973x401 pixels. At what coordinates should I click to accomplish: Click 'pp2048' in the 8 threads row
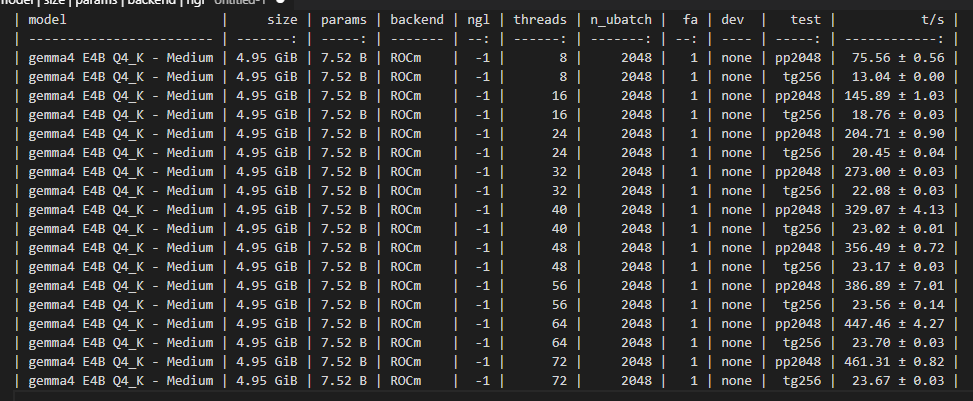(x=798, y=58)
